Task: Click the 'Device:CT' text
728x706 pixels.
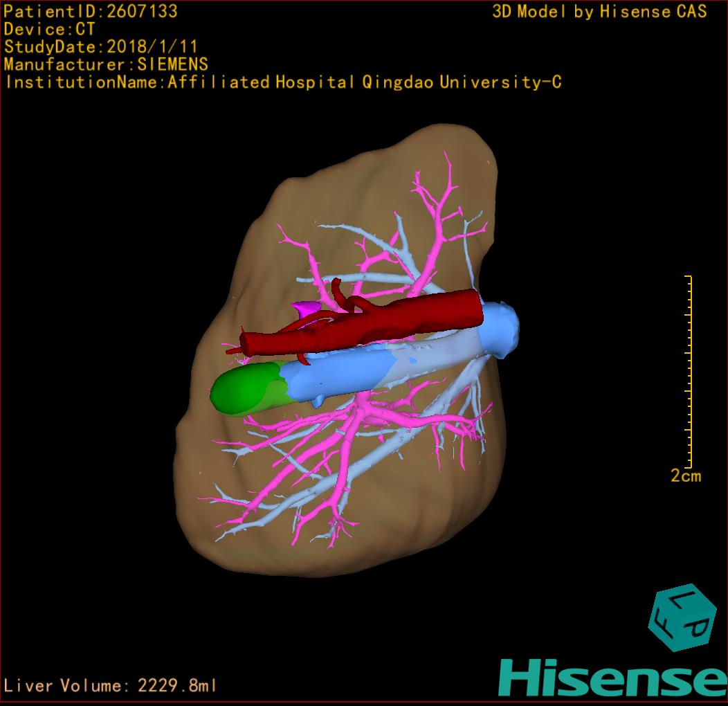Action: click(49, 29)
